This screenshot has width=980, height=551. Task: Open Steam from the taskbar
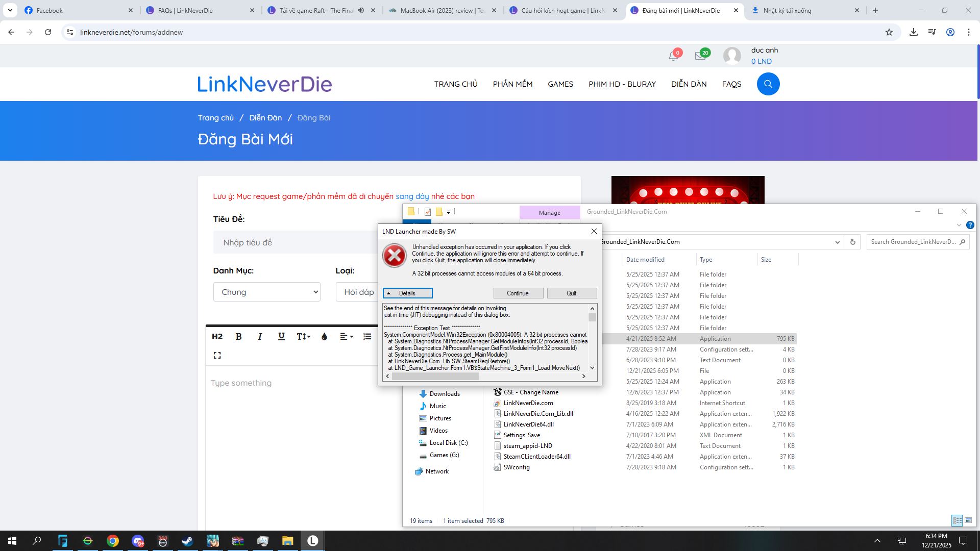point(187,541)
